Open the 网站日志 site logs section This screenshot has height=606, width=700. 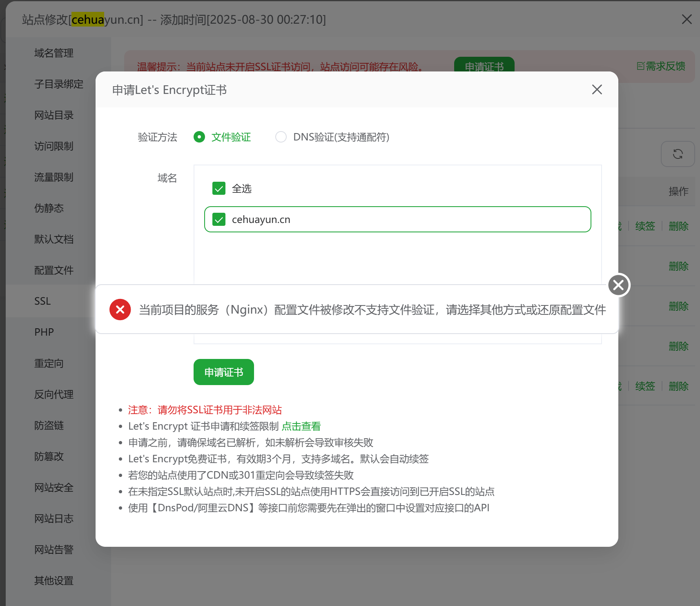54,519
